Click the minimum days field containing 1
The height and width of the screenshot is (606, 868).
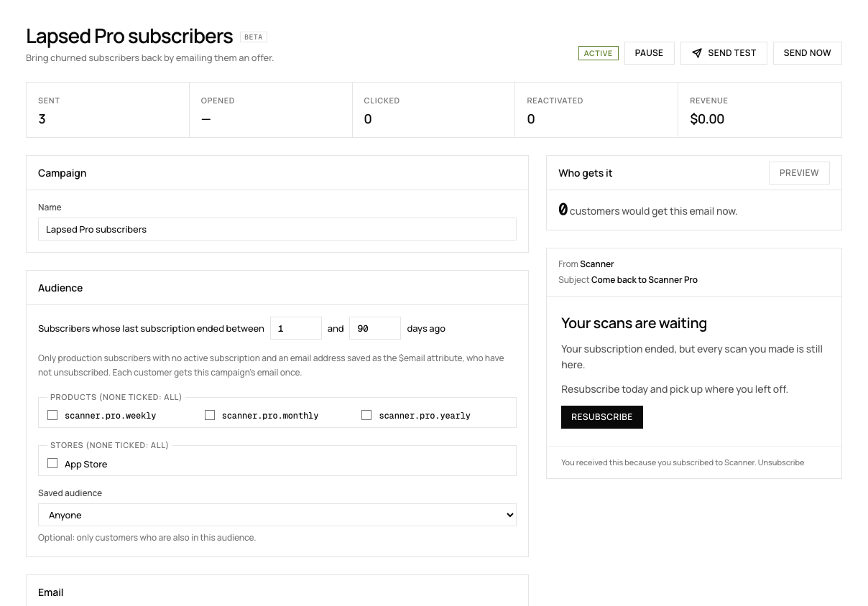tap(296, 328)
